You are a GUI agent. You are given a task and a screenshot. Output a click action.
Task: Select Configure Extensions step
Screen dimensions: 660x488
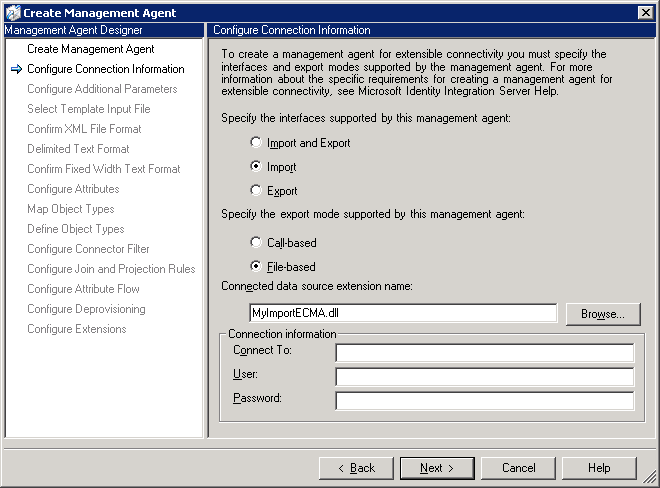(77, 329)
